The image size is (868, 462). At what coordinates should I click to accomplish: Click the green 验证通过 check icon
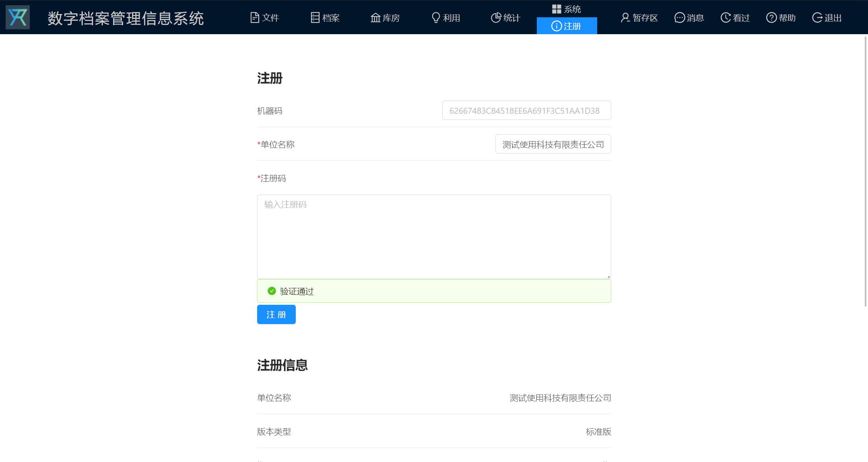[x=272, y=291]
